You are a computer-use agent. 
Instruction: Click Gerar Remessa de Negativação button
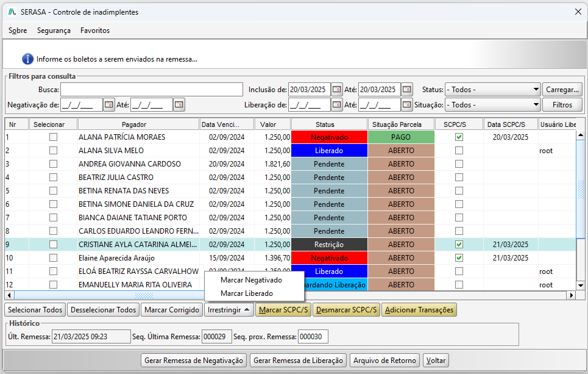point(194,361)
